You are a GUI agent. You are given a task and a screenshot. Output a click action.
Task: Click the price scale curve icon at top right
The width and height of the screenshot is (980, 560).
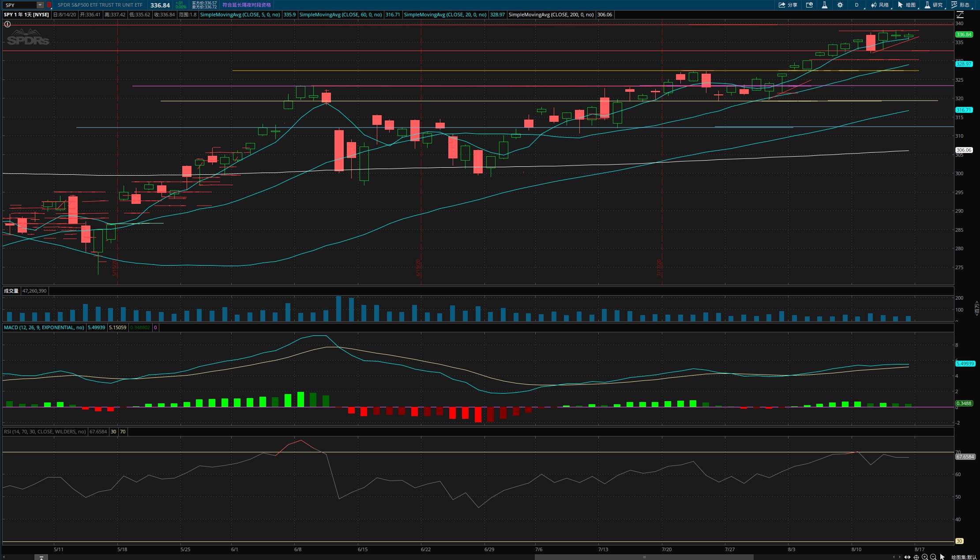click(x=960, y=15)
